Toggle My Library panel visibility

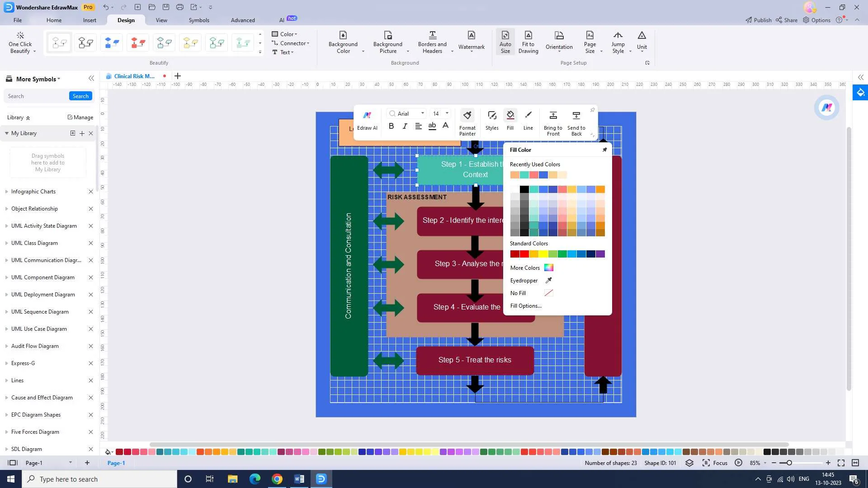pyautogui.click(x=6, y=133)
